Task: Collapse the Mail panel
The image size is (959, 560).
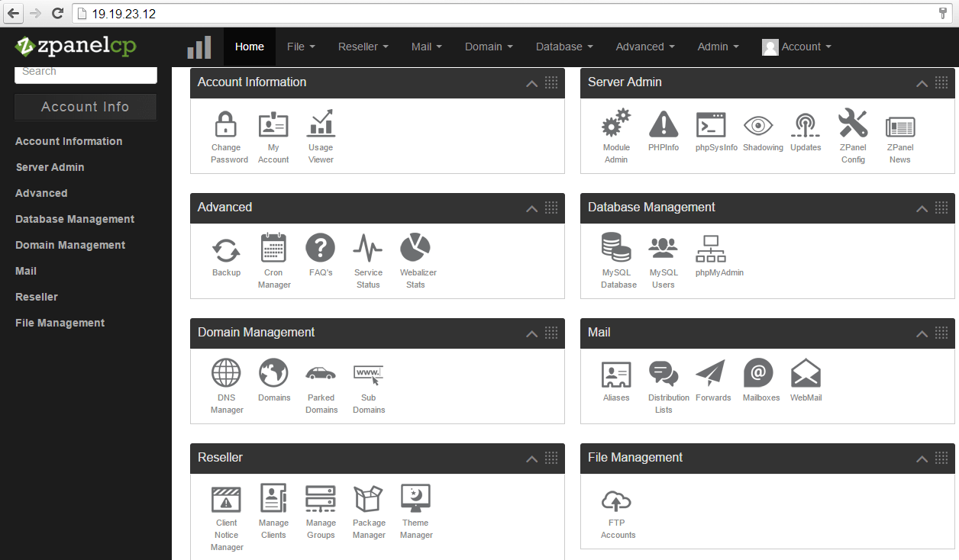Action: pos(922,333)
